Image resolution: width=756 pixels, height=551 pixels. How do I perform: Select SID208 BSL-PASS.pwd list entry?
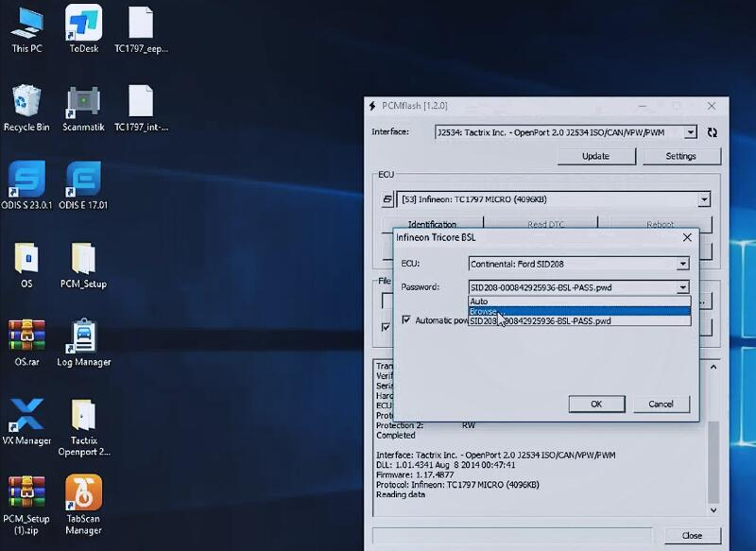(578, 321)
